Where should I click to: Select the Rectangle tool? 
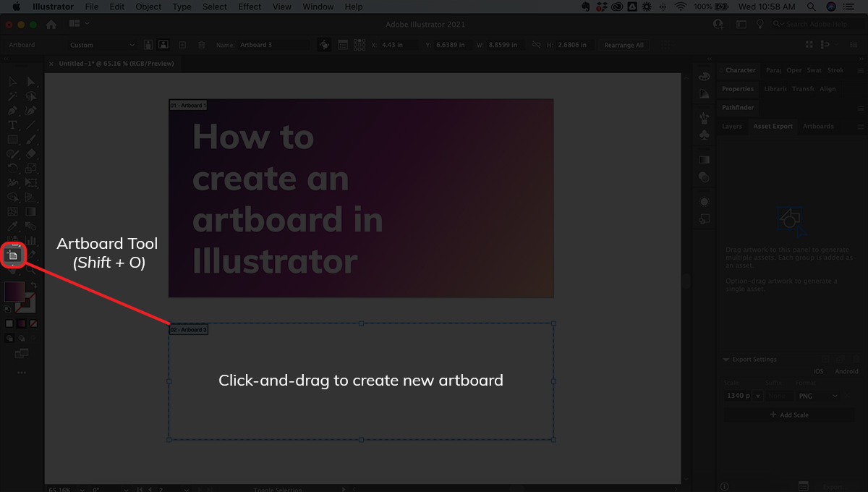tap(12, 140)
